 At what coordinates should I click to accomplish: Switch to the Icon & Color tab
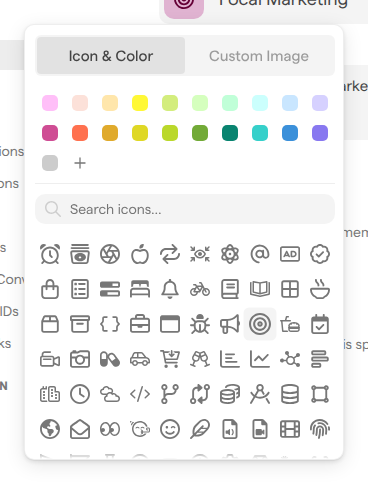pyautogui.click(x=111, y=56)
